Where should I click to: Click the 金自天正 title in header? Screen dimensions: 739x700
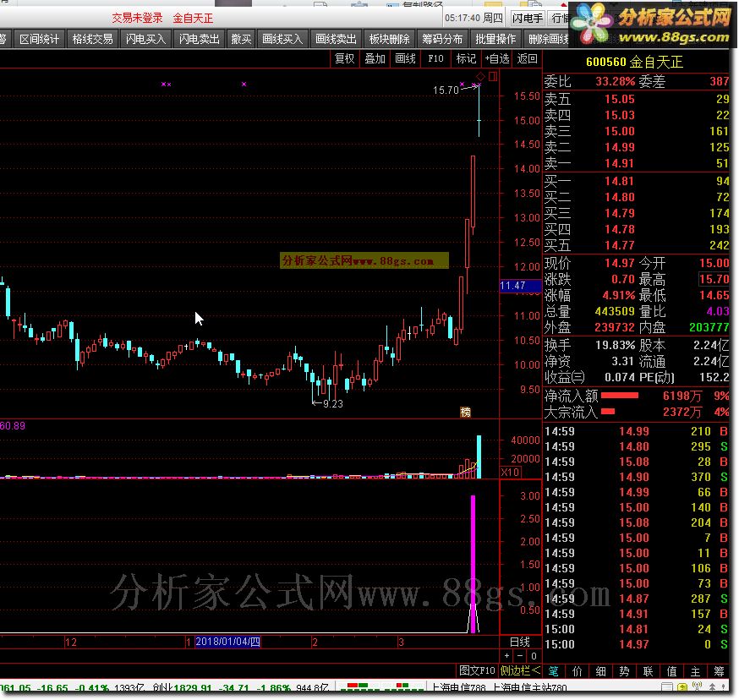[x=194, y=18]
